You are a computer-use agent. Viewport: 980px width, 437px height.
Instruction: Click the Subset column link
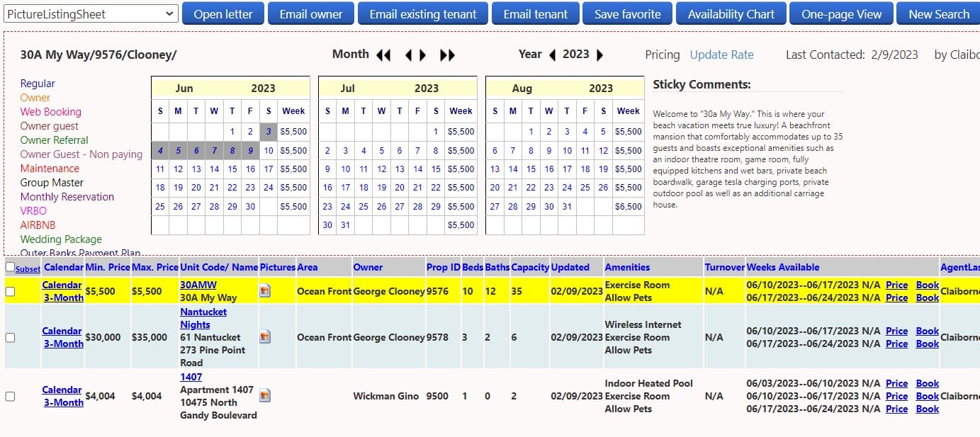[x=28, y=269]
